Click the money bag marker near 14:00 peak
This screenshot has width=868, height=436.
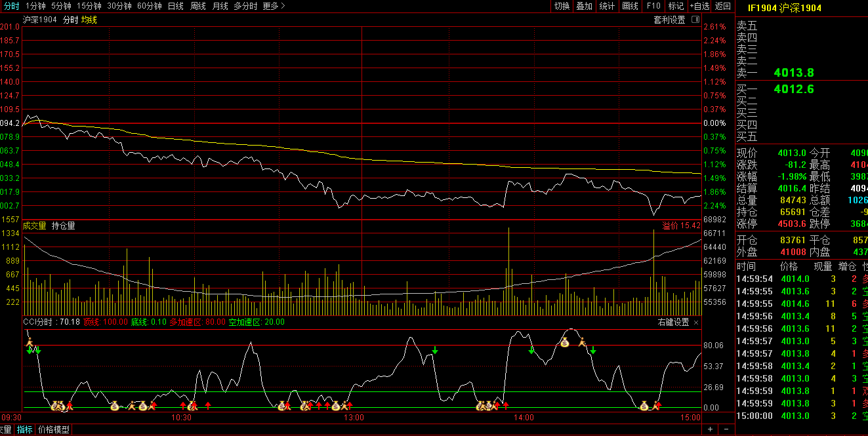point(564,342)
